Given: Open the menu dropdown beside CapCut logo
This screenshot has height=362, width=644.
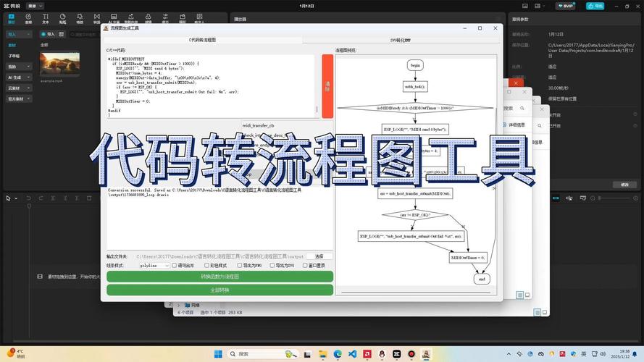Looking at the screenshot, I should (x=35, y=6).
